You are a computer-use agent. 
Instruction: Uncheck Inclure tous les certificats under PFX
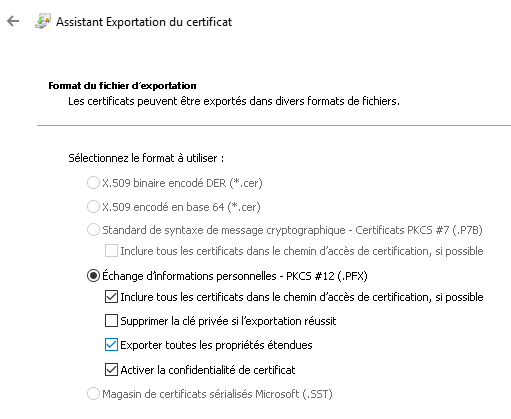[x=111, y=297]
